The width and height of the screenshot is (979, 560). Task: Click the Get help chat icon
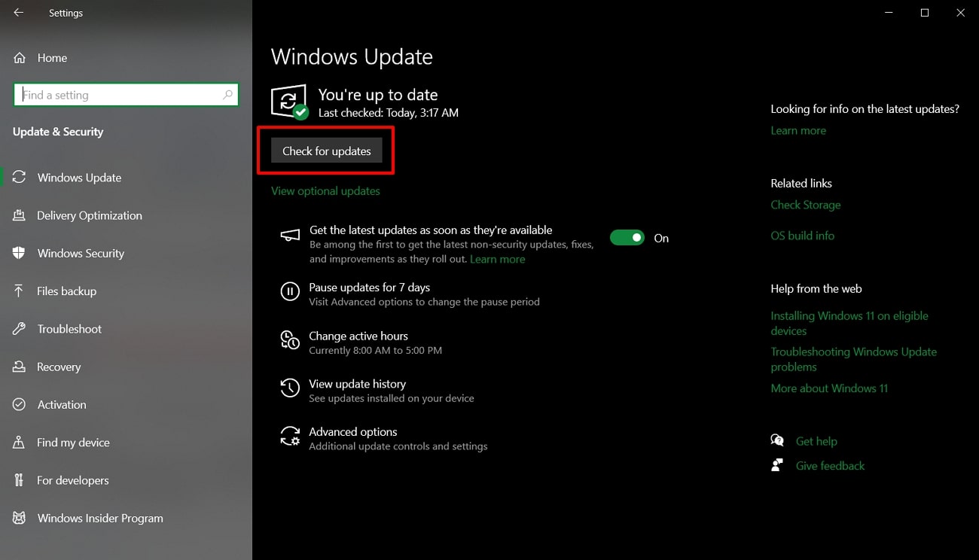click(x=778, y=441)
